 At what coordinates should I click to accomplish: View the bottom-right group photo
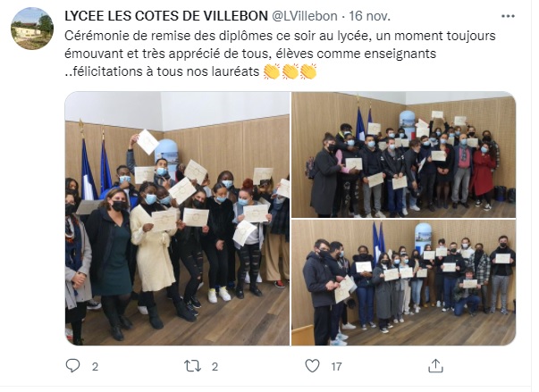[x=403, y=283]
